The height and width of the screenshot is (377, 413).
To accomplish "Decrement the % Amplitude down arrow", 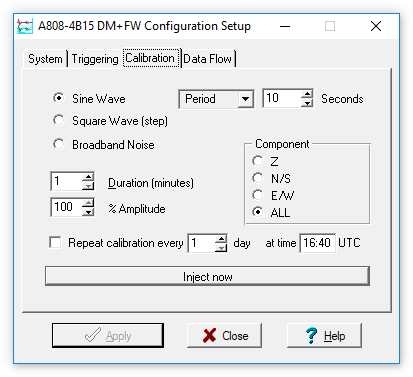I will coord(88,212).
